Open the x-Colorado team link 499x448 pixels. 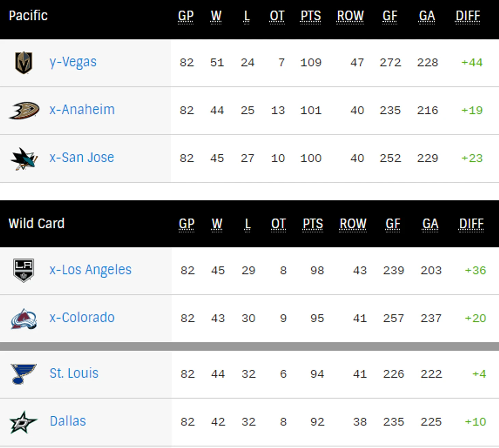coord(82,318)
